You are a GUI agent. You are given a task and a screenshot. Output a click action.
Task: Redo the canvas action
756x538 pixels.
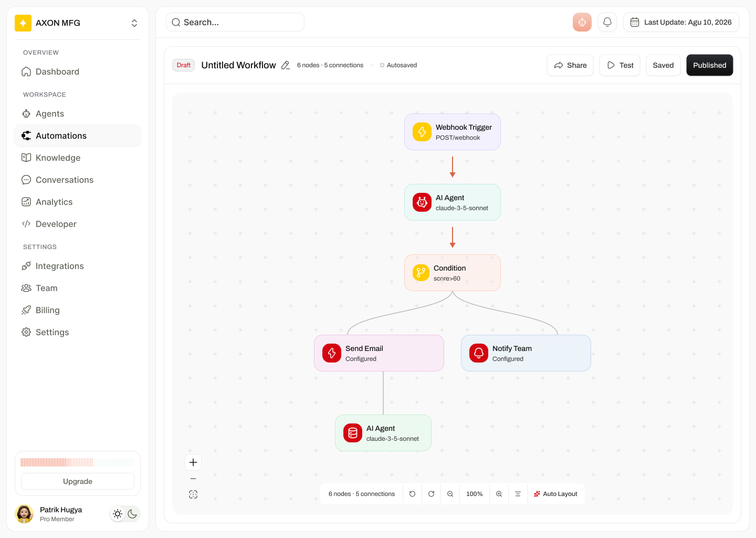coord(431,494)
